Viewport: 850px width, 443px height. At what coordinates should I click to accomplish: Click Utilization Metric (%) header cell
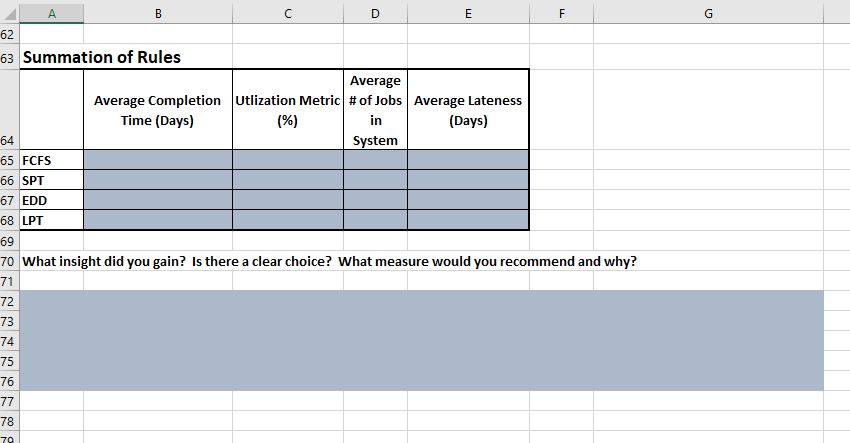(x=288, y=111)
